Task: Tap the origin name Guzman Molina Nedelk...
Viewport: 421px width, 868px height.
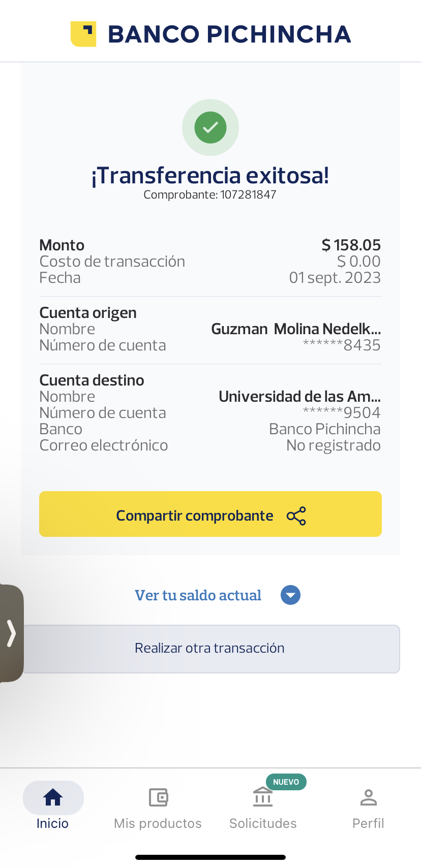Action: (296, 329)
